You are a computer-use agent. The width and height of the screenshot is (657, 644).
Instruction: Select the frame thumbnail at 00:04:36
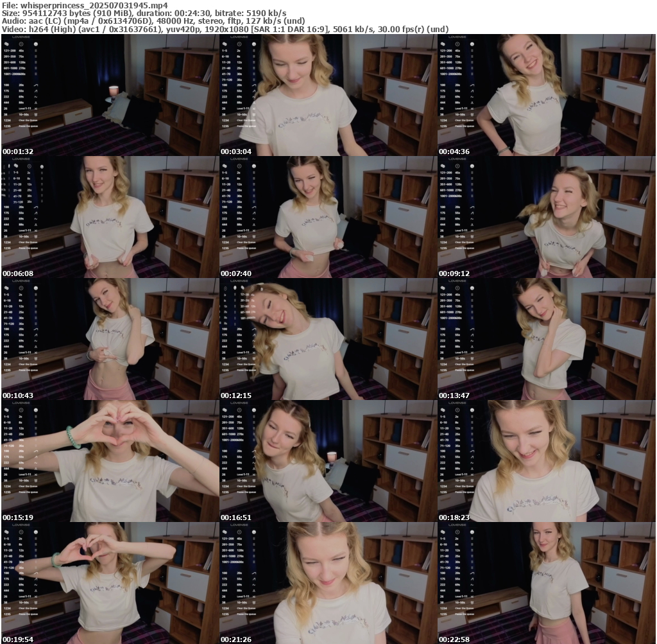[547, 95]
